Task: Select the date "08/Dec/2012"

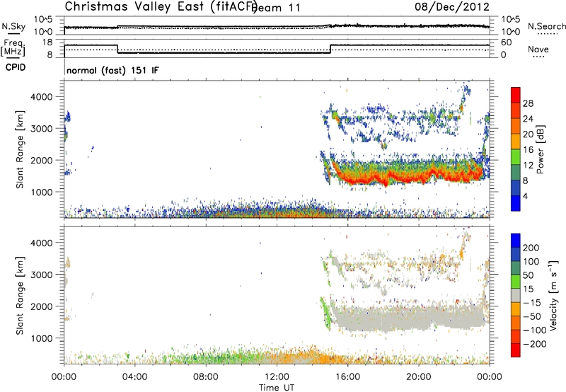Action: coord(451,7)
